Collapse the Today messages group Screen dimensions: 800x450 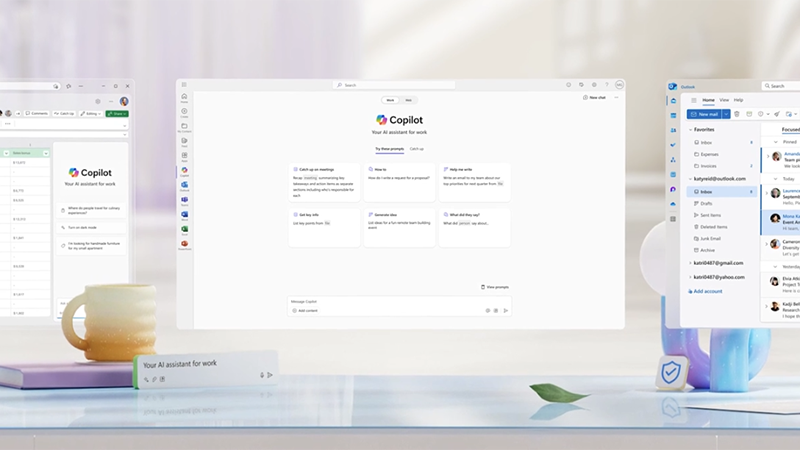tap(776, 179)
